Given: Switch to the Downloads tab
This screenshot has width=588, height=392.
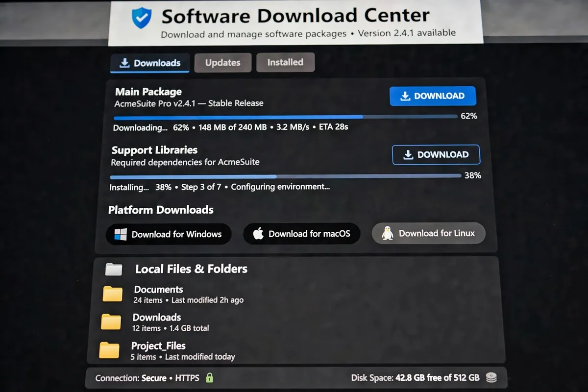Looking at the screenshot, I should coord(150,63).
